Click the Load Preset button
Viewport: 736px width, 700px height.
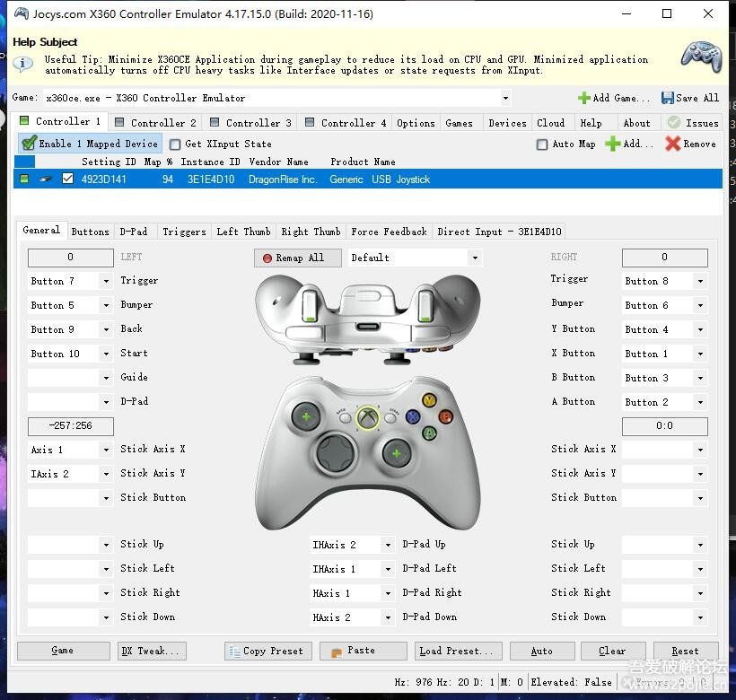458,652
